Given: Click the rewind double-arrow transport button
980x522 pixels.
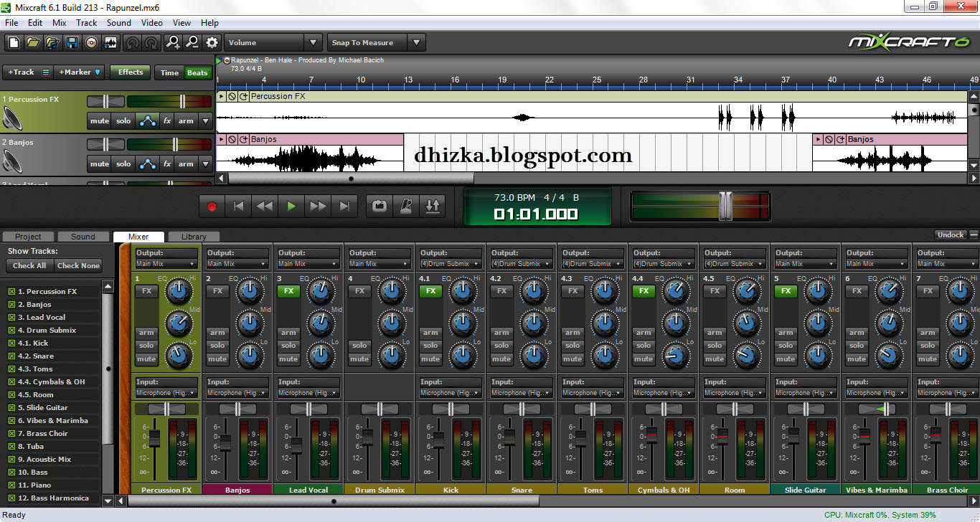Looking at the screenshot, I should pyautogui.click(x=265, y=207).
